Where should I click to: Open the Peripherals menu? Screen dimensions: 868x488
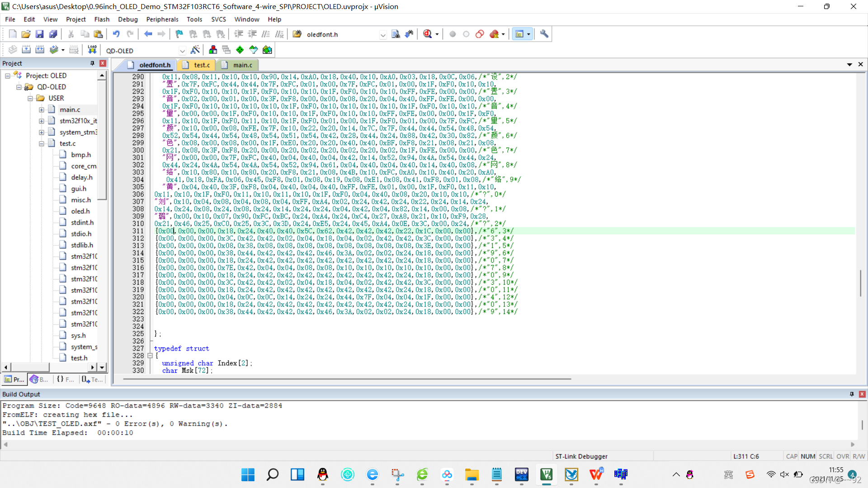(x=162, y=19)
